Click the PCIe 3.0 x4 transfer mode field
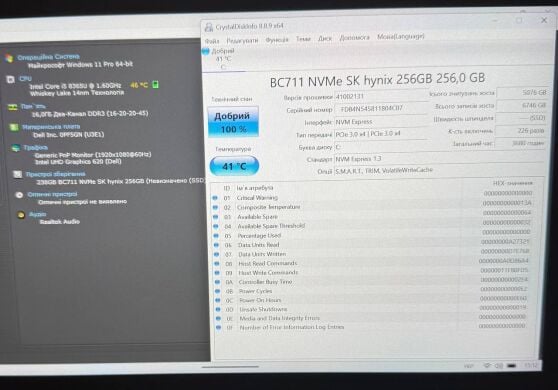This screenshot has width=558, height=390. (x=381, y=134)
